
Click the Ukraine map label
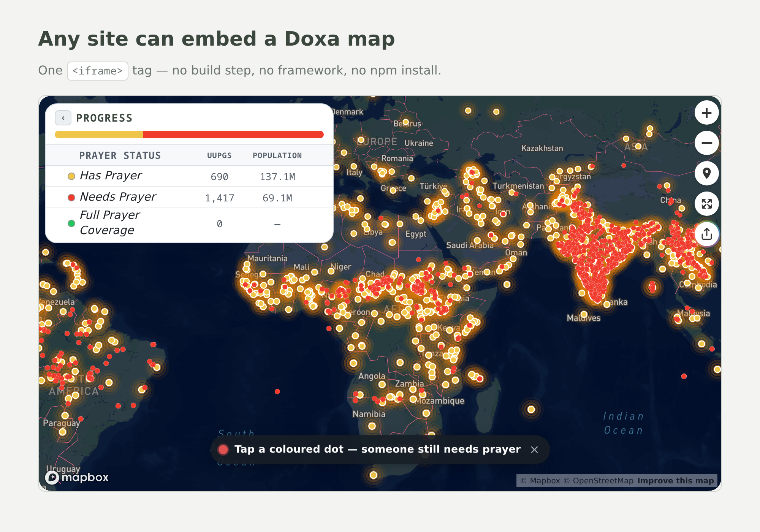point(419,143)
